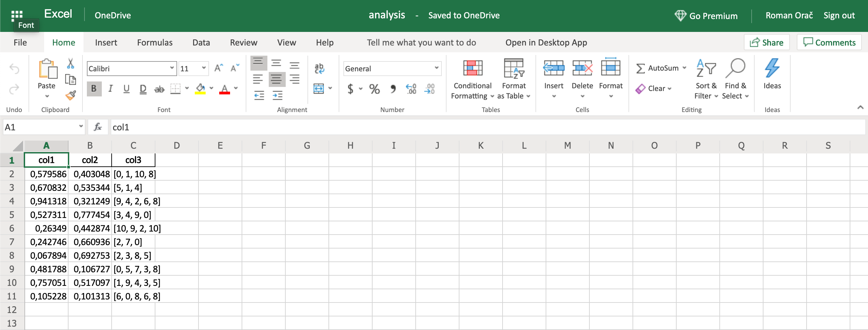The image size is (868, 330).
Task: Open the app launcher grid icon
Action: coord(16,15)
